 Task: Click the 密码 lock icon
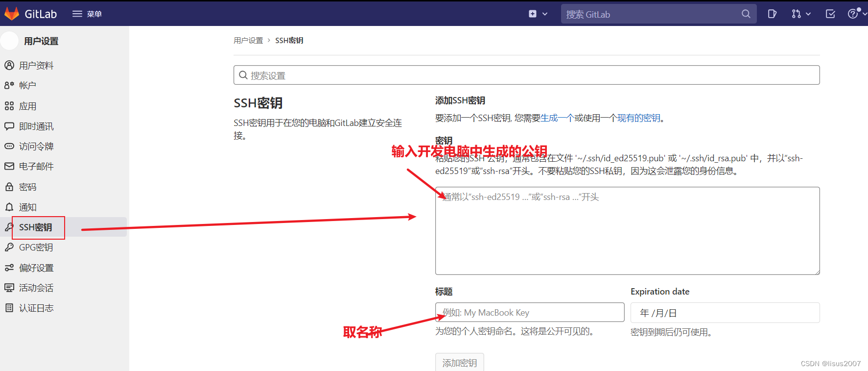click(x=9, y=187)
